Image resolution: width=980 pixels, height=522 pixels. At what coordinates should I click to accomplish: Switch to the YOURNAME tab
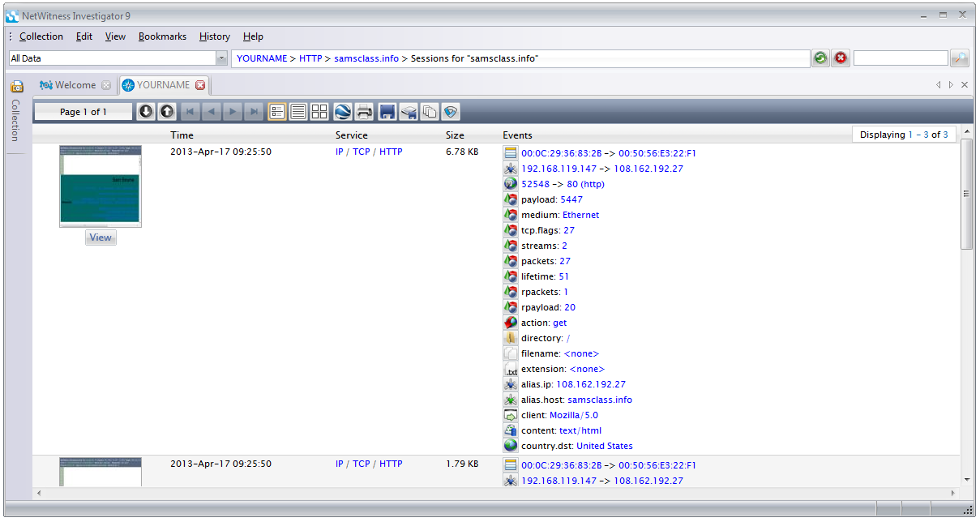163,85
